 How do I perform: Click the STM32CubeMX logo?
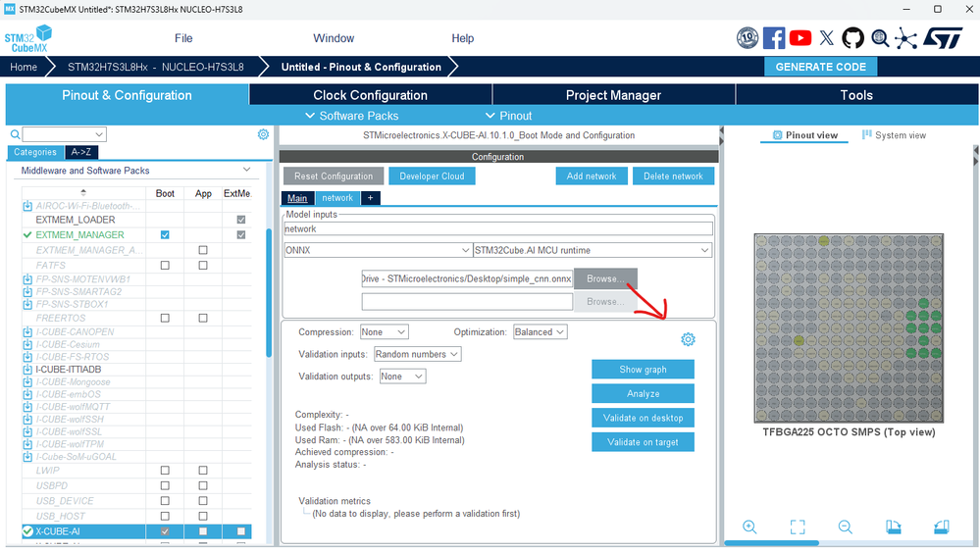[28, 38]
